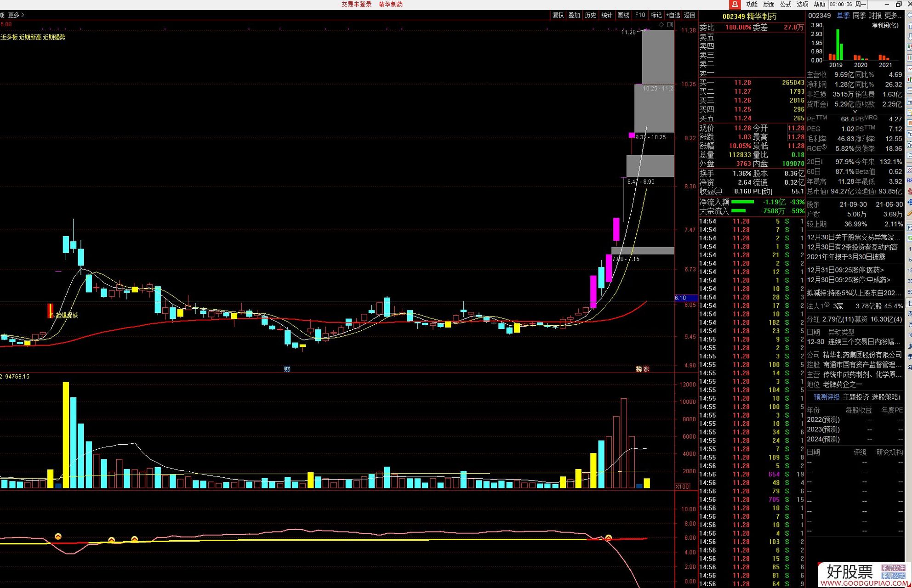Click the 近多板 tag

tap(9, 37)
